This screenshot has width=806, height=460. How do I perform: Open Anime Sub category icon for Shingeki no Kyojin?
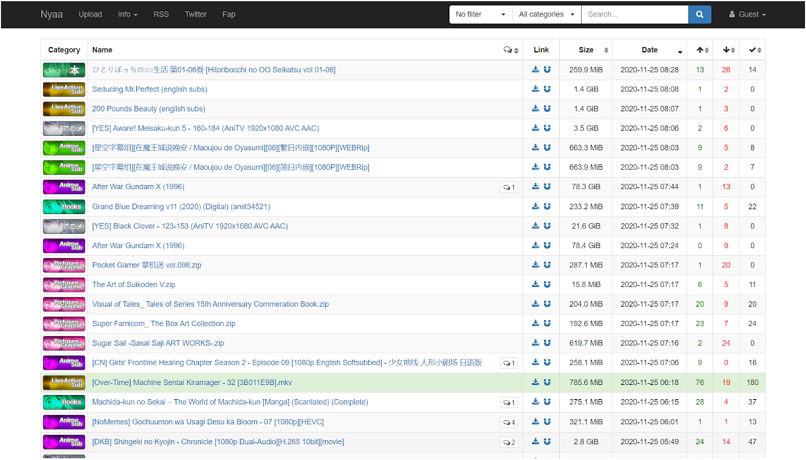(x=64, y=441)
